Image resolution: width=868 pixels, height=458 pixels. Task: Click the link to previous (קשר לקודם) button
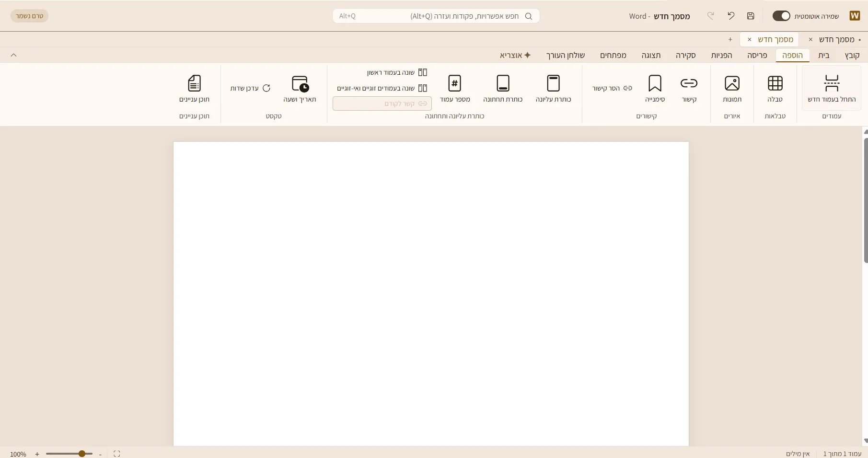[x=382, y=103]
